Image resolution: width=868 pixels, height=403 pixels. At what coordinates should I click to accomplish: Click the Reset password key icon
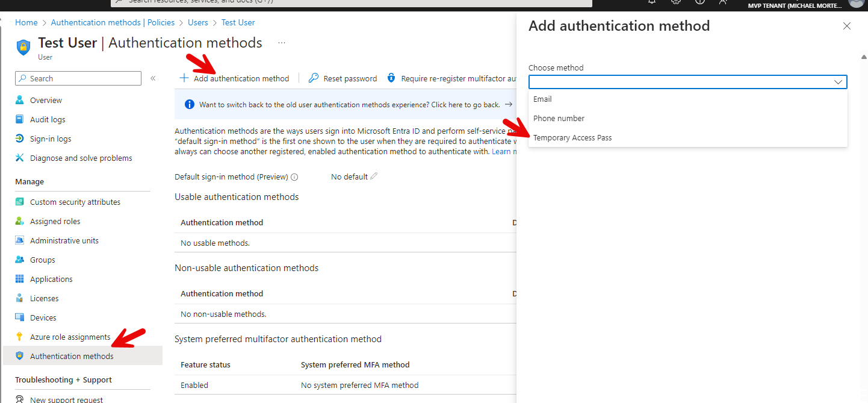[313, 78]
